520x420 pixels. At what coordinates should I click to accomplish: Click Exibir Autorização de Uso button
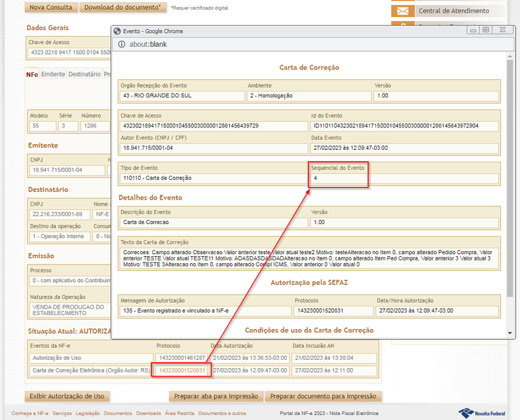tap(67, 396)
